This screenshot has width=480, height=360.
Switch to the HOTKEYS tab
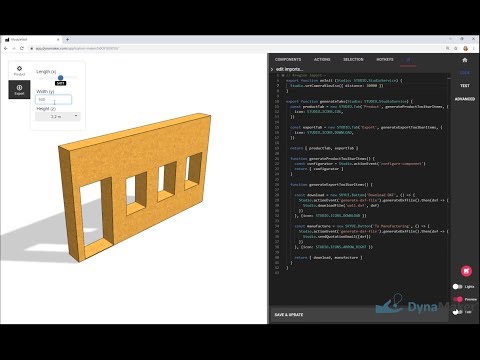385,59
